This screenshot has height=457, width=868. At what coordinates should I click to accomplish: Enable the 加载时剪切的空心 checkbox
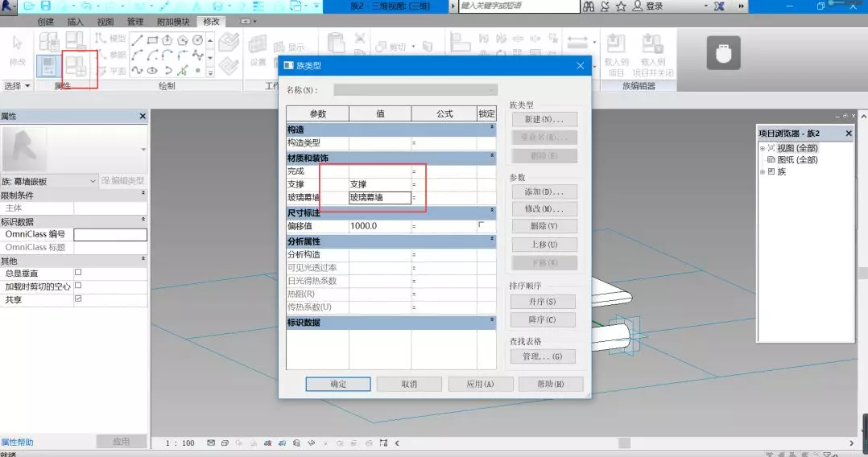[x=78, y=286]
